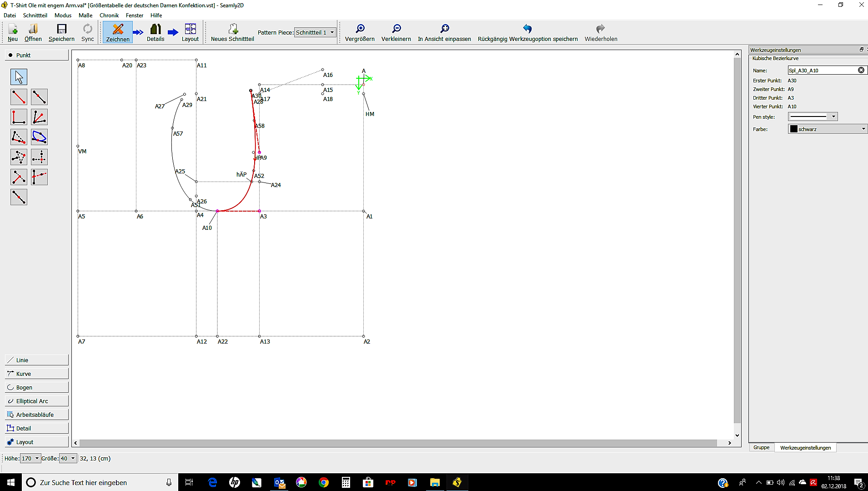Select the arrow pointer tool
Viewport: 868px width, 491px height.
[x=19, y=77]
